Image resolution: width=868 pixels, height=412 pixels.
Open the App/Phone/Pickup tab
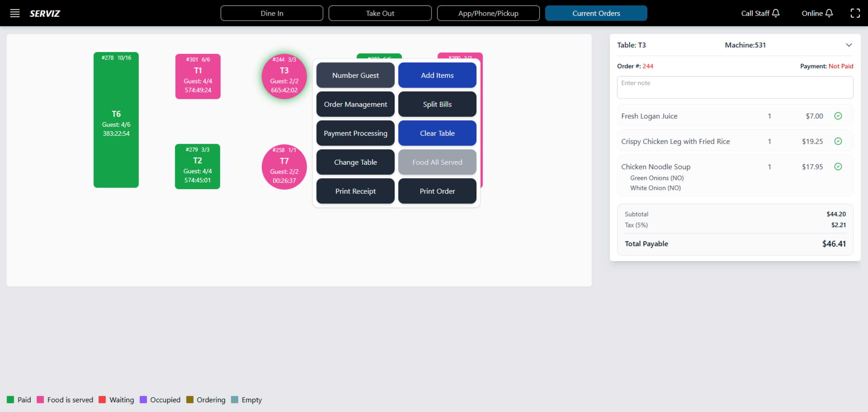[x=488, y=13]
